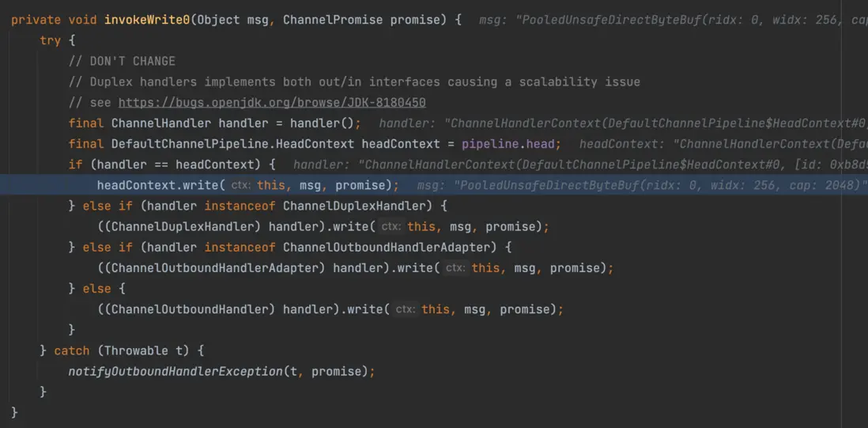This screenshot has width=868, height=428.
Task: Click the try keyword
Action: pos(51,40)
